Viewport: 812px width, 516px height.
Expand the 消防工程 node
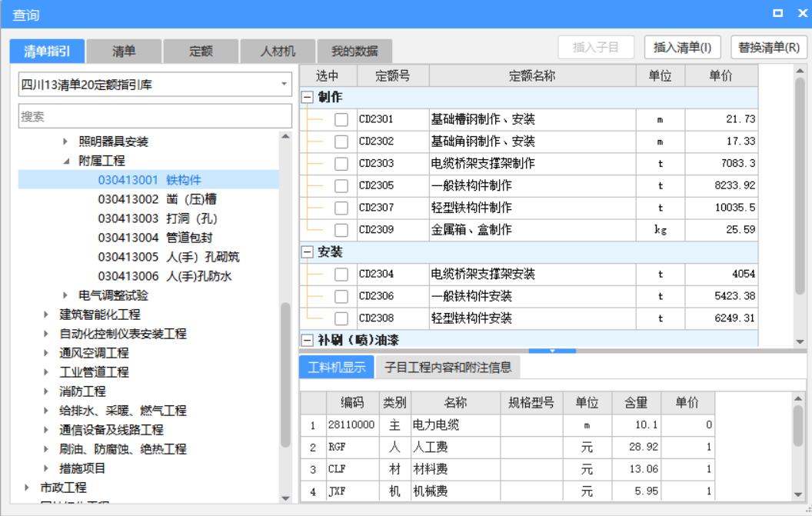46,391
